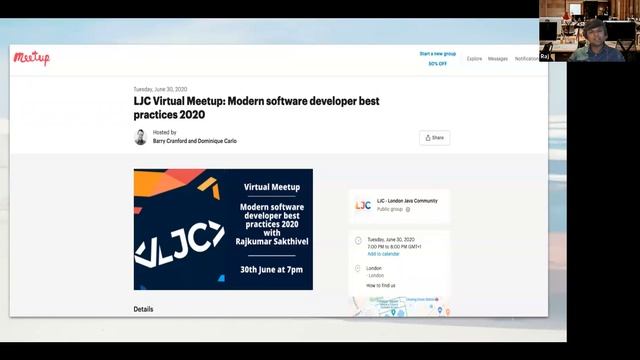Click the '50% OFF' promo text
Viewport: 640px width, 360px height.
tap(438, 64)
